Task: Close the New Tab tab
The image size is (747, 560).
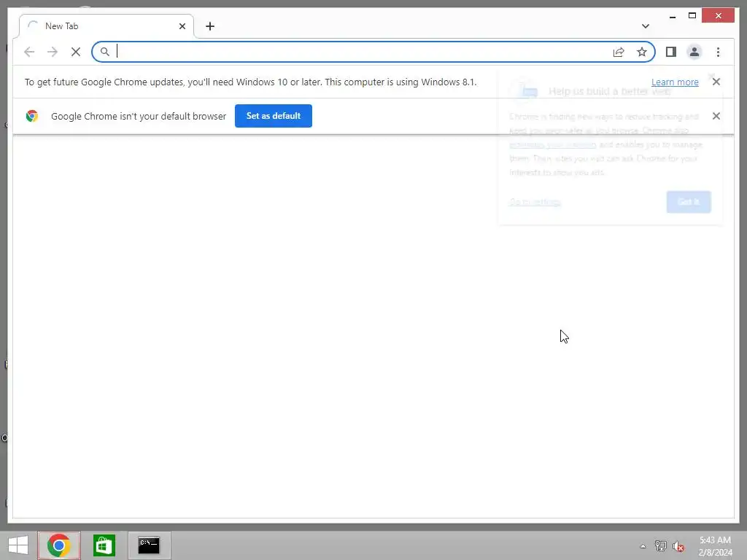Action: pos(182,26)
